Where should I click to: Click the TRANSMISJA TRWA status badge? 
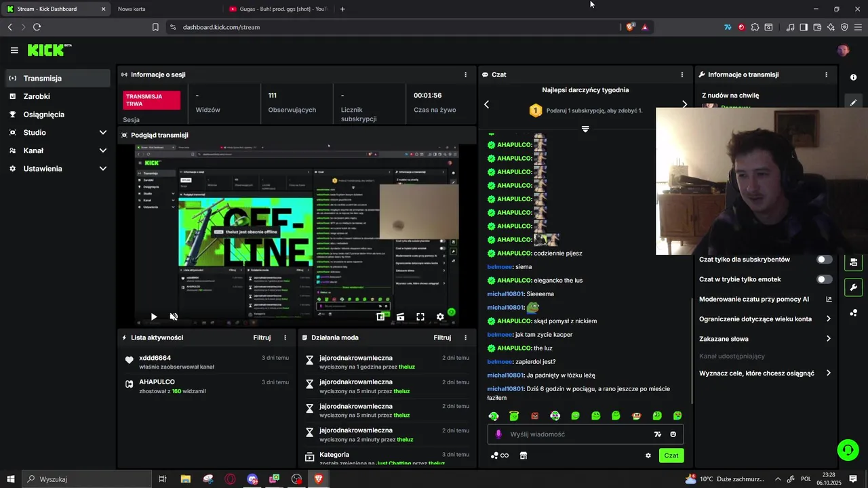coord(151,100)
